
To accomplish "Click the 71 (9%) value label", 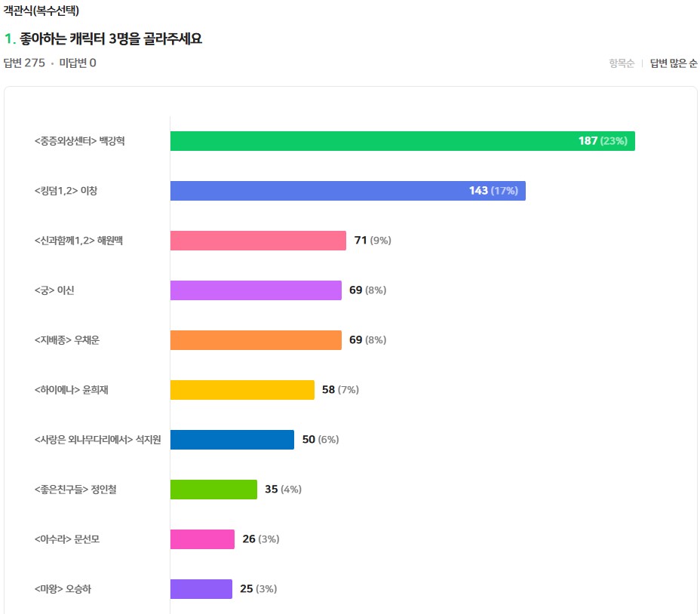I will coord(373,241).
